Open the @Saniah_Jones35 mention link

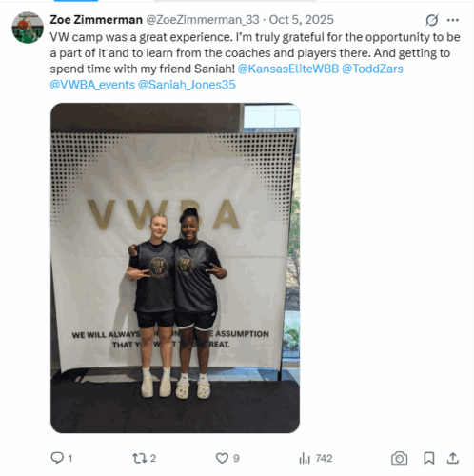click(187, 85)
